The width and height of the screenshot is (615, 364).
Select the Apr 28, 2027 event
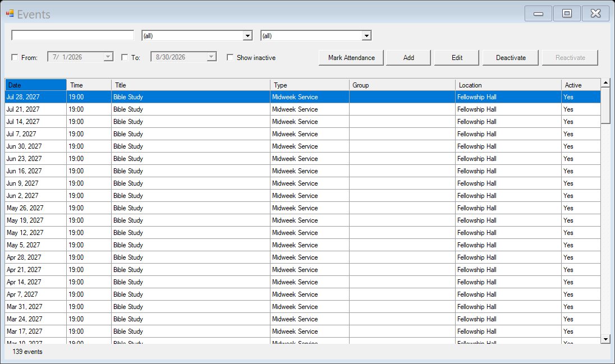[x=302, y=257]
